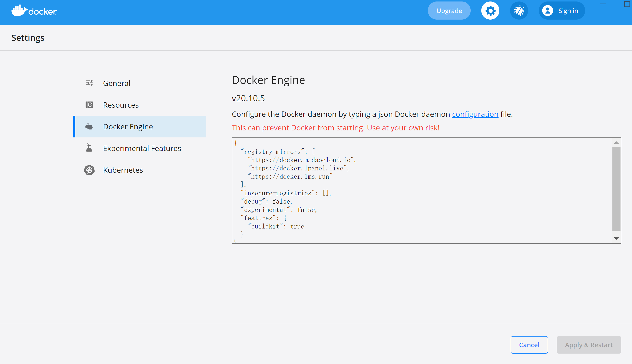Click the docker.m.daocloud.io mirror line
The image size is (632, 364).
302,160
